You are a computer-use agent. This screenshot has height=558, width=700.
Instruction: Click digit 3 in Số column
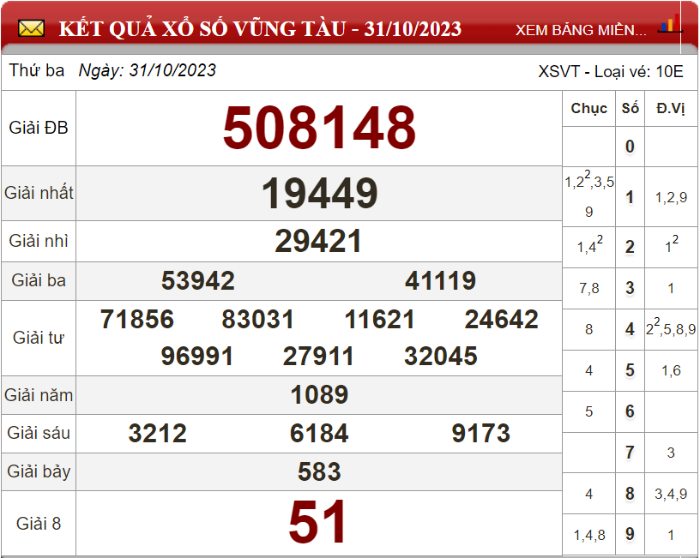[x=630, y=288]
